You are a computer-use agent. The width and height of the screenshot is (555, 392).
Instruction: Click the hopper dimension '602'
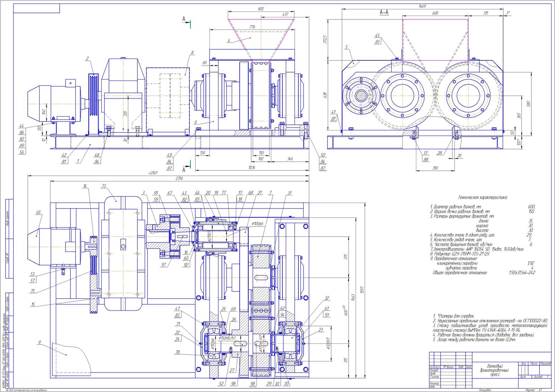[261, 9]
